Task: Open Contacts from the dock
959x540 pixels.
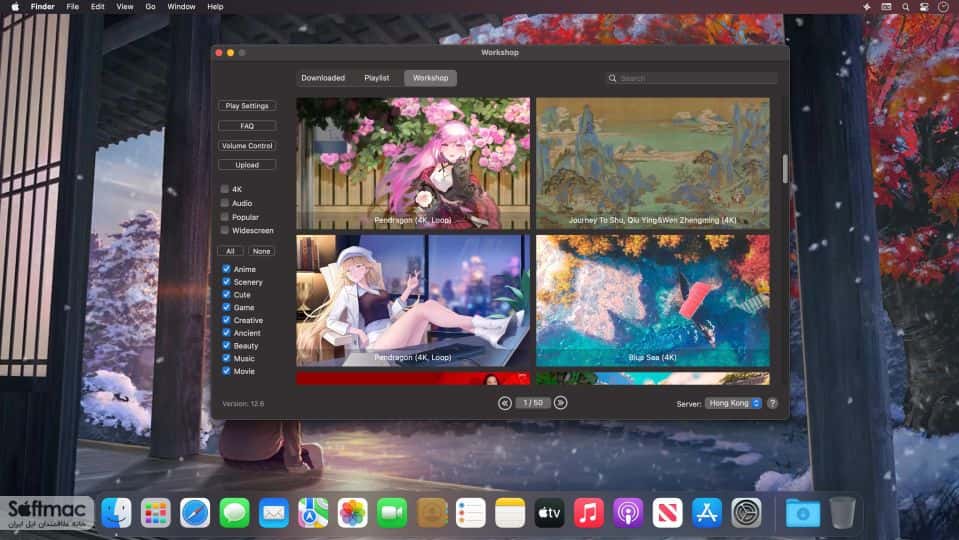Action: click(432, 512)
